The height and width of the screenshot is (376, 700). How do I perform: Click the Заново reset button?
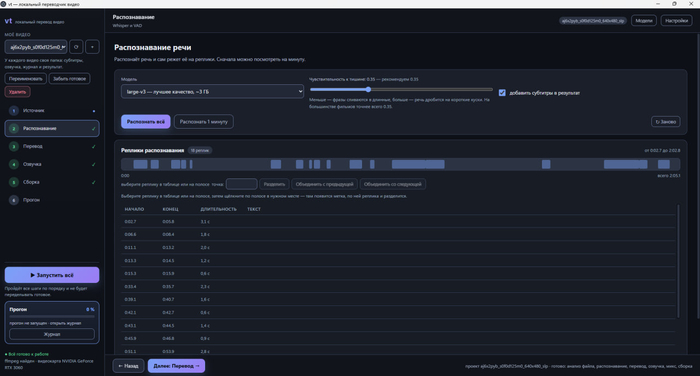pyautogui.click(x=666, y=121)
